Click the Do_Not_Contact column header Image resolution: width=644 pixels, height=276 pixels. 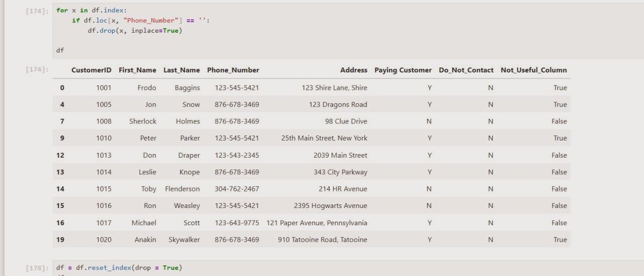466,70
